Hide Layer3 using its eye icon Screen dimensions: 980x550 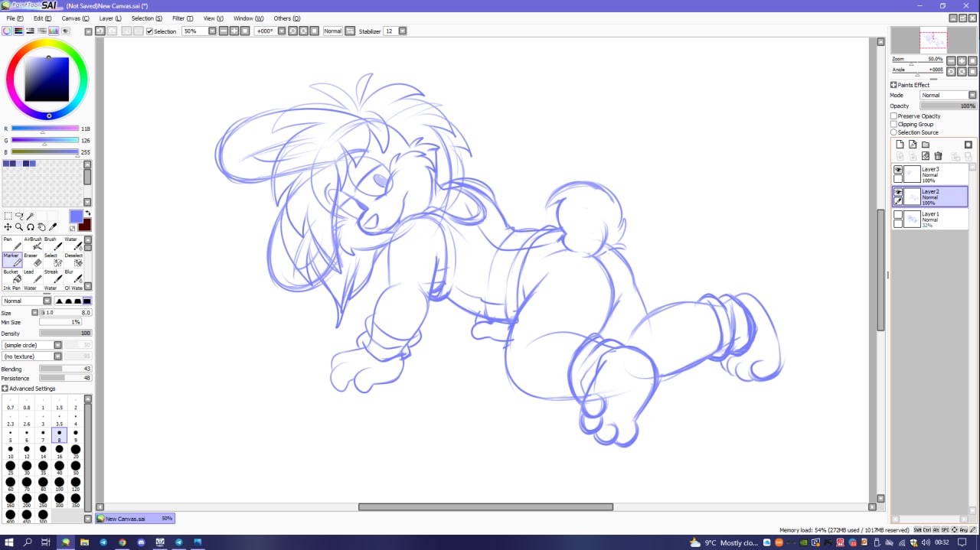898,170
